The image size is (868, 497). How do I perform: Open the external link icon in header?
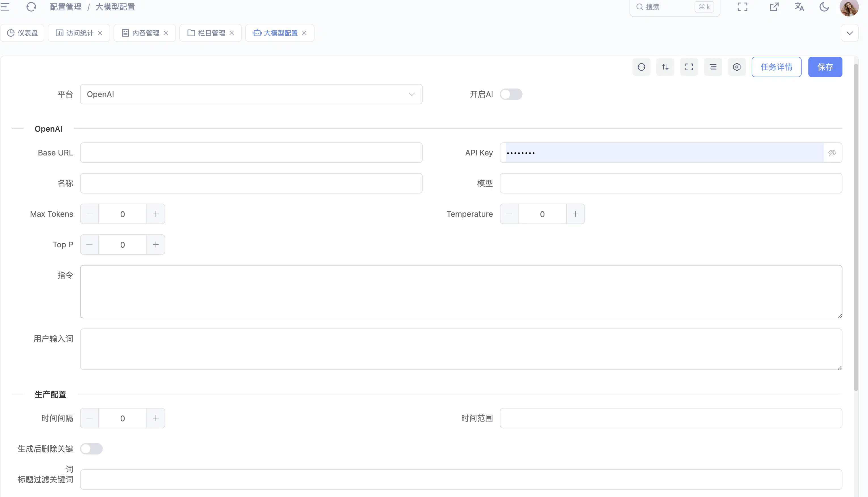(774, 7)
